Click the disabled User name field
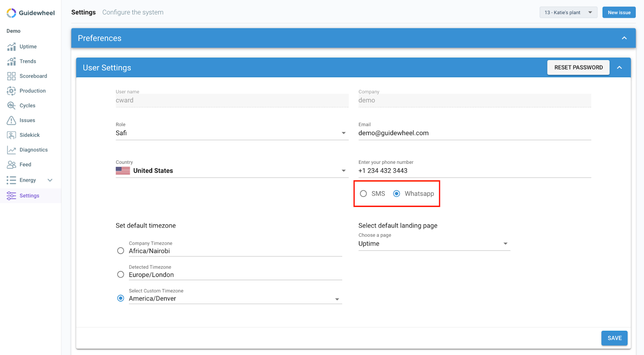Viewport: 644px width, 355px height. [x=232, y=101]
